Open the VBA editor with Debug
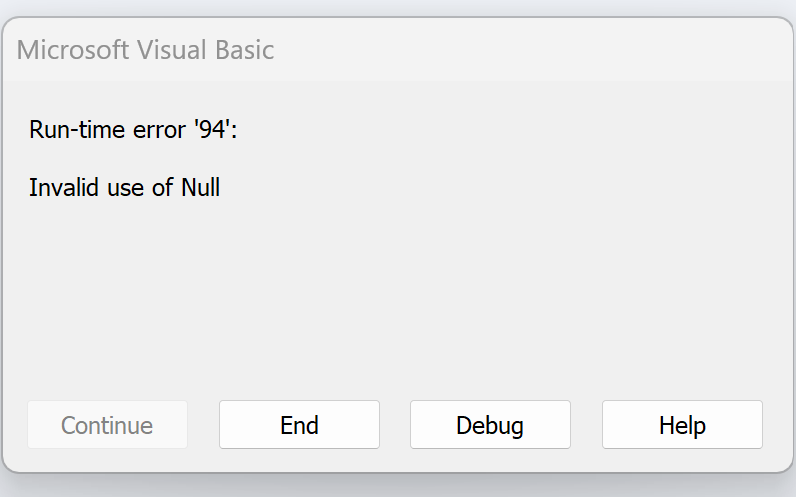This screenshot has width=796, height=497. (x=490, y=425)
